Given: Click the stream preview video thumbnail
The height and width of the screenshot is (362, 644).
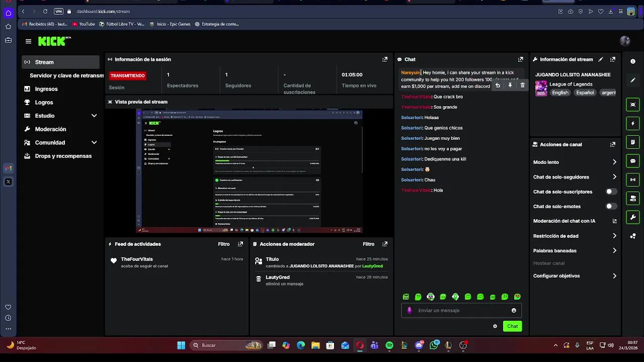Looking at the screenshot, I should (249, 171).
